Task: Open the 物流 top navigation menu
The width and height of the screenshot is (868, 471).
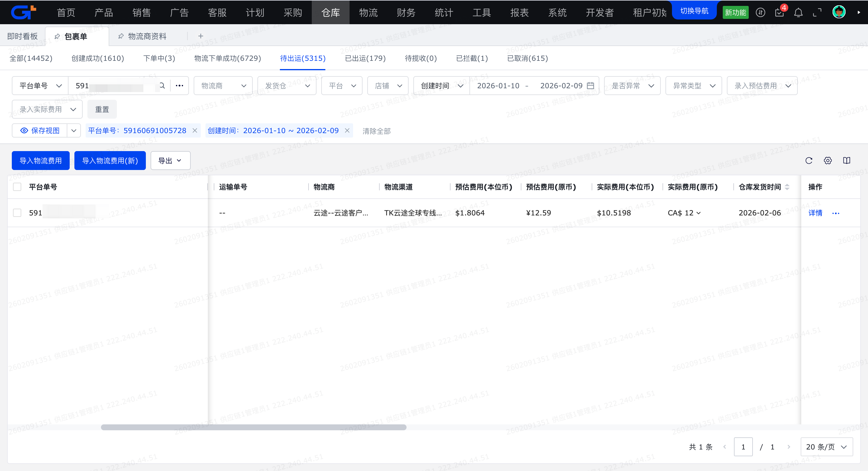Action: click(x=368, y=13)
